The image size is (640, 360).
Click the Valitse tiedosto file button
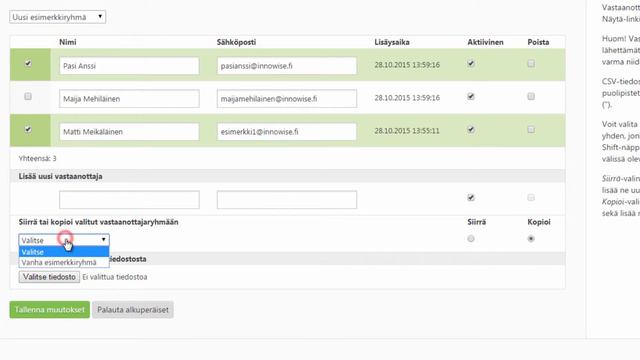[49, 277]
